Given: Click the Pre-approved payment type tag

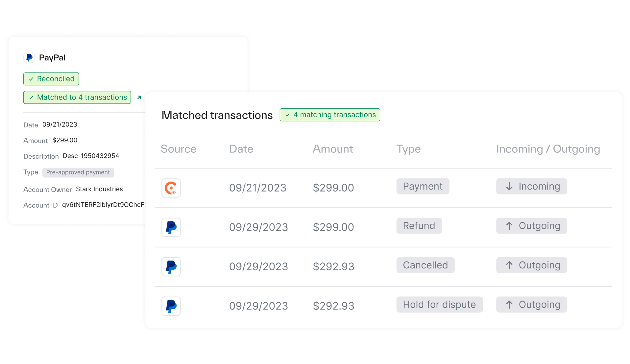Looking at the screenshot, I should coord(78,172).
